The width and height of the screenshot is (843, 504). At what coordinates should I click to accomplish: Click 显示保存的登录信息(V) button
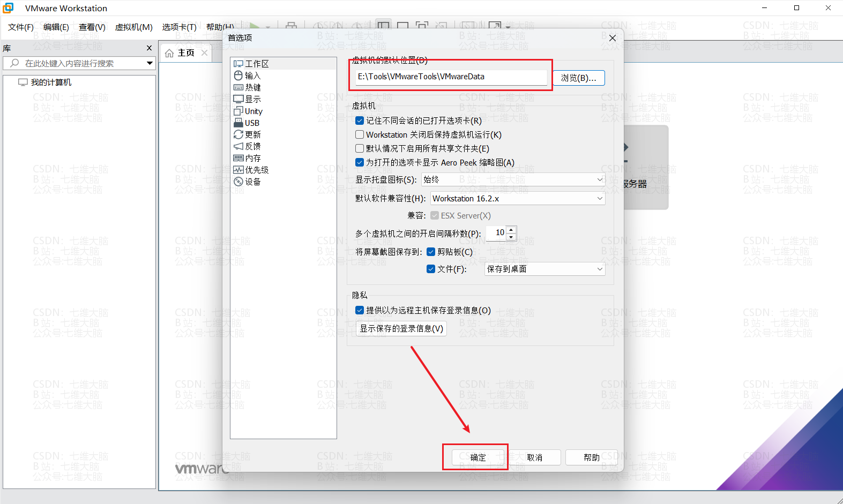[x=401, y=328]
